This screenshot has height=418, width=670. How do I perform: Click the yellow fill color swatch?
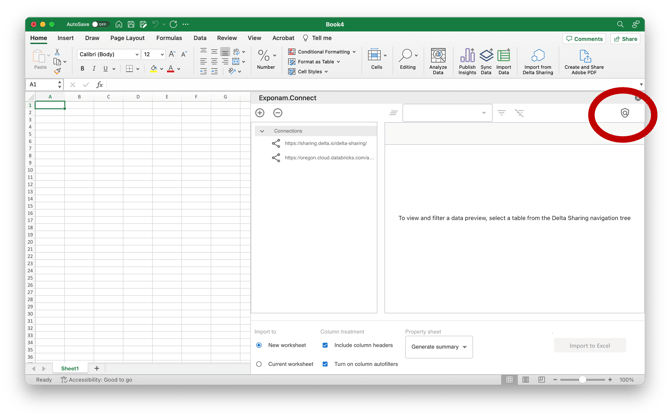pos(153,69)
